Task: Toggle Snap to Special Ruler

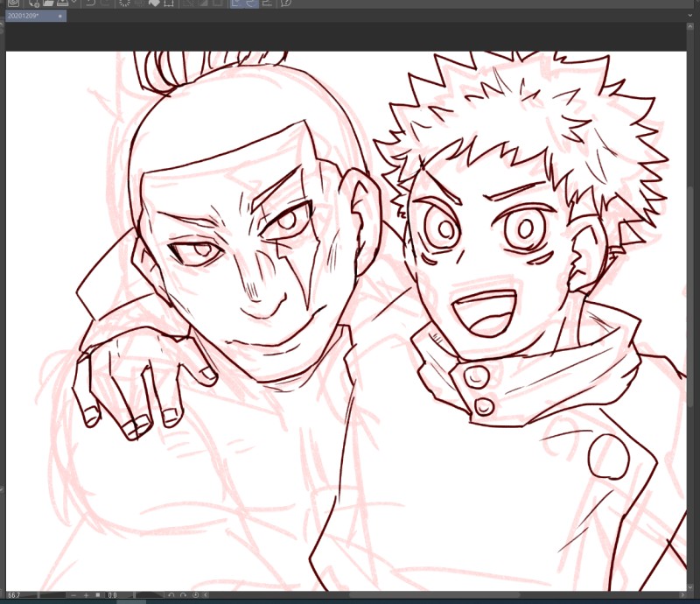Action: (251, 4)
